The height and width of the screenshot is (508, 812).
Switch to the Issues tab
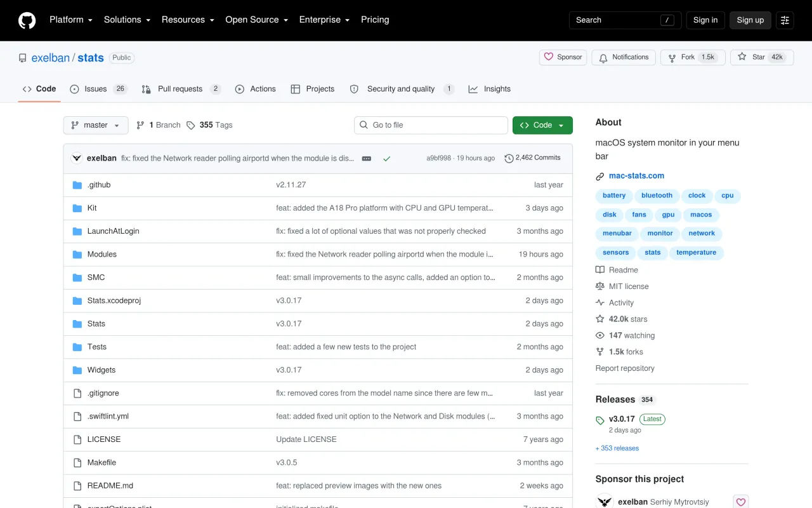(99, 89)
